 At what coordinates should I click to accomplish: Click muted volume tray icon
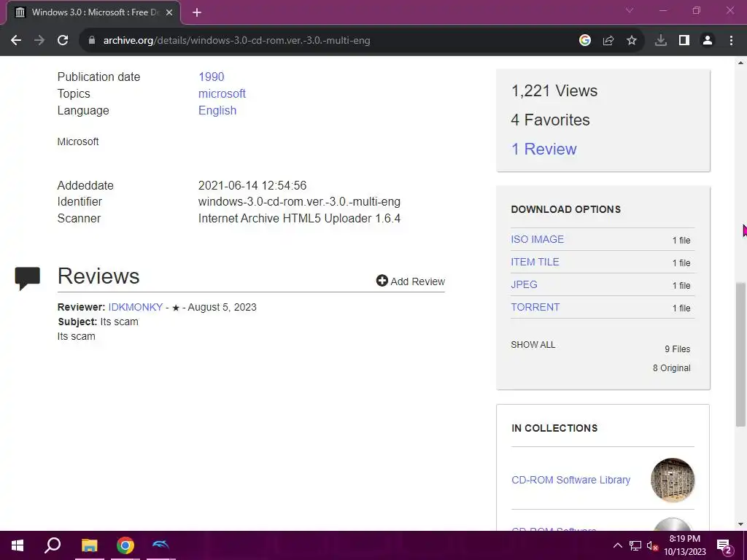(x=652, y=545)
